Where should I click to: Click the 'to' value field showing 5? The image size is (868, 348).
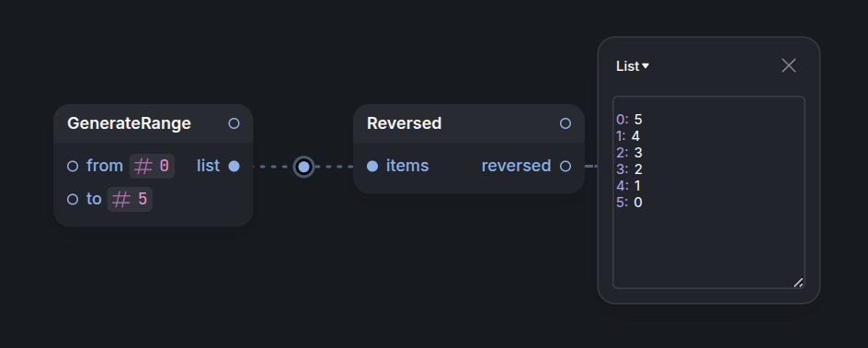click(130, 200)
